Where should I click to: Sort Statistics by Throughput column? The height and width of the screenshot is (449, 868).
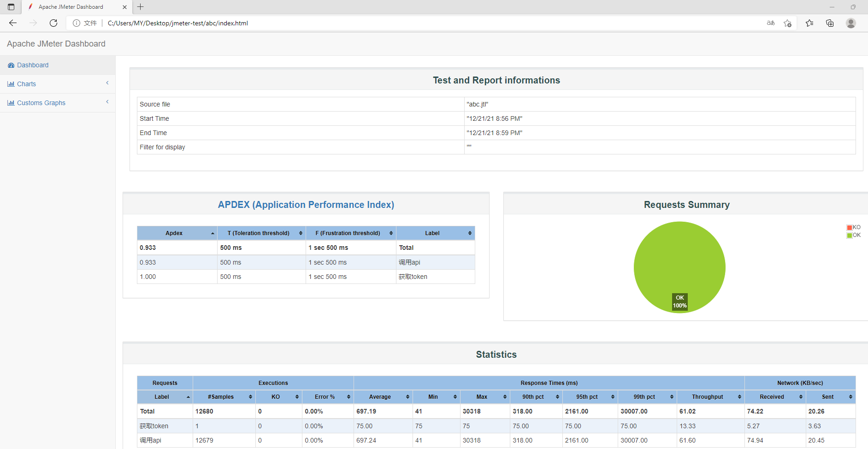pos(710,397)
